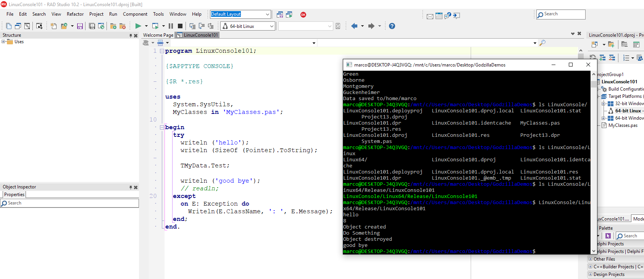The width and height of the screenshot is (644, 279).
Task: Click the envelope icon in the top toolbar
Action: click(x=430, y=16)
